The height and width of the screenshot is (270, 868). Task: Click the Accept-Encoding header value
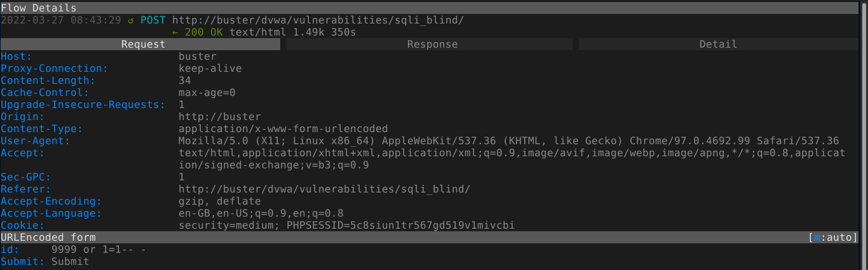[x=220, y=201]
